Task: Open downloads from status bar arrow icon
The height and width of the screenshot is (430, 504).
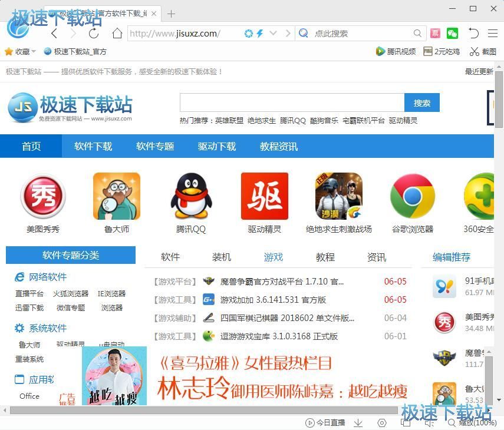Action: (358, 423)
